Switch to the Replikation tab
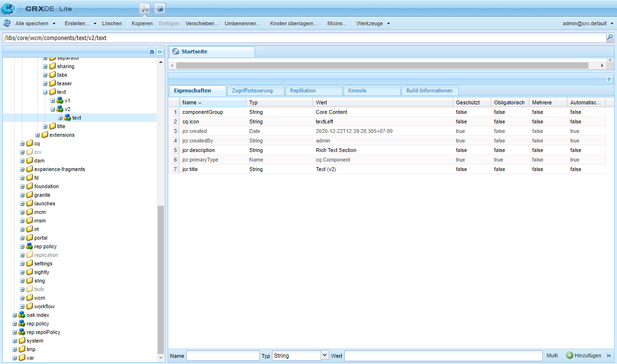 coord(314,91)
